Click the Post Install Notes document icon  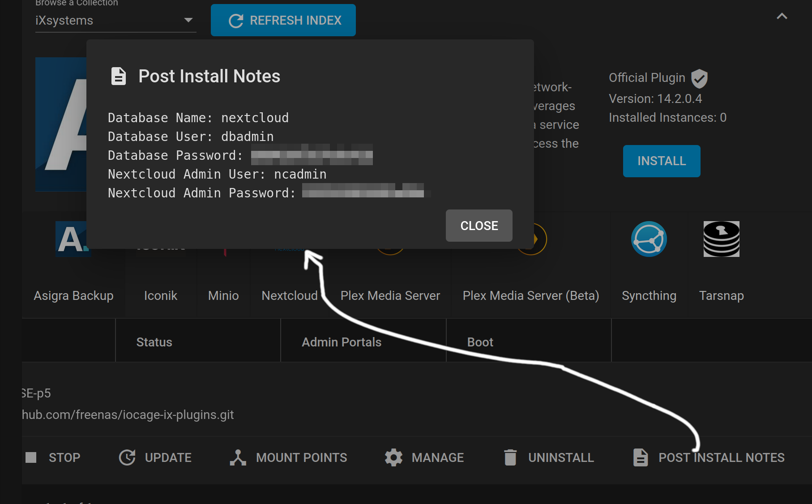(x=641, y=457)
